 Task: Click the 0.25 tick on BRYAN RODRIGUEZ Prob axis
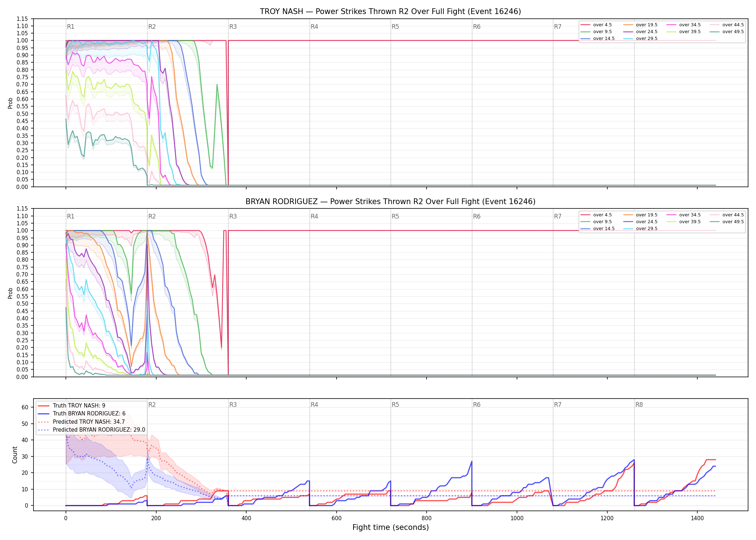(22, 340)
